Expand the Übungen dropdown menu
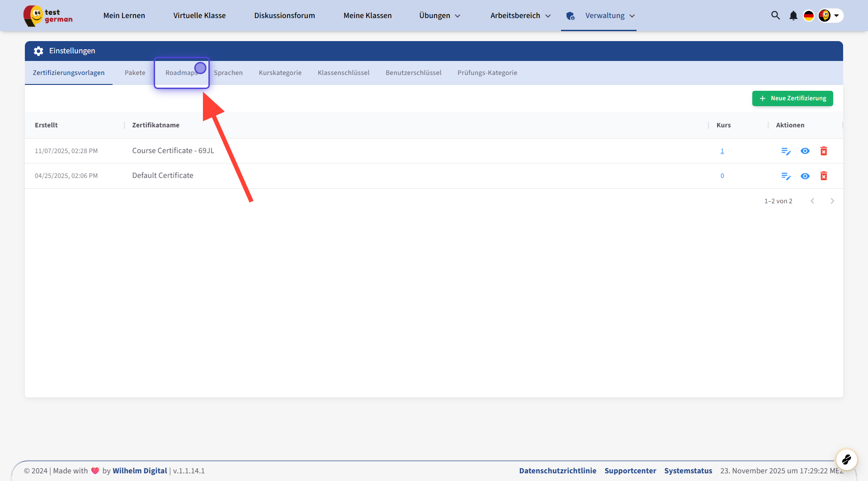This screenshot has width=868, height=481. 439,16
